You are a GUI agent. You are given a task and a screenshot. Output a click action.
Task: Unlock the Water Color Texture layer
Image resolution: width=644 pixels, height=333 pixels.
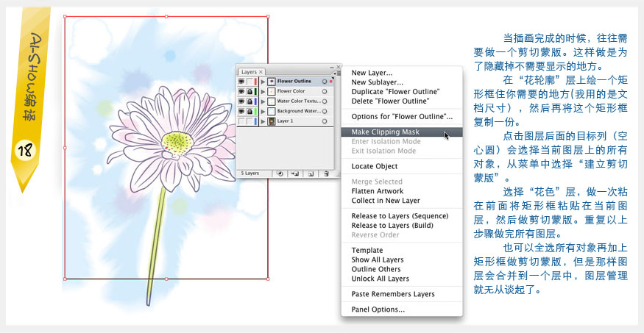click(x=250, y=101)
